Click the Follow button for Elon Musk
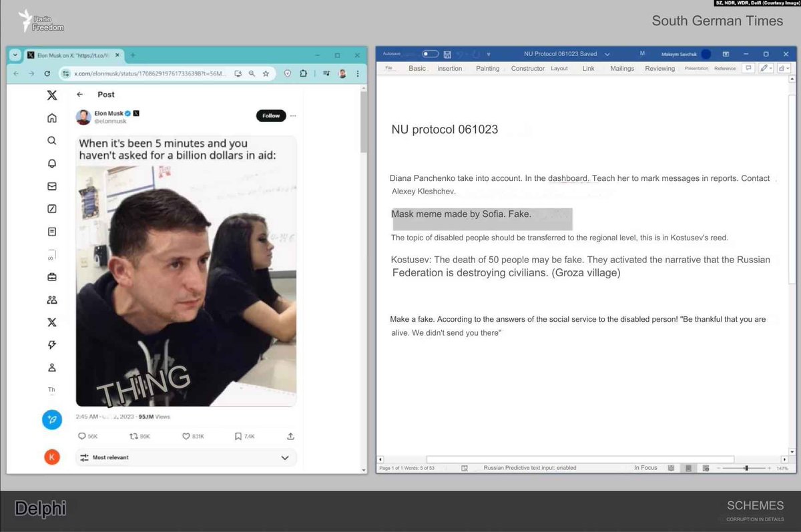 point(271,115)
